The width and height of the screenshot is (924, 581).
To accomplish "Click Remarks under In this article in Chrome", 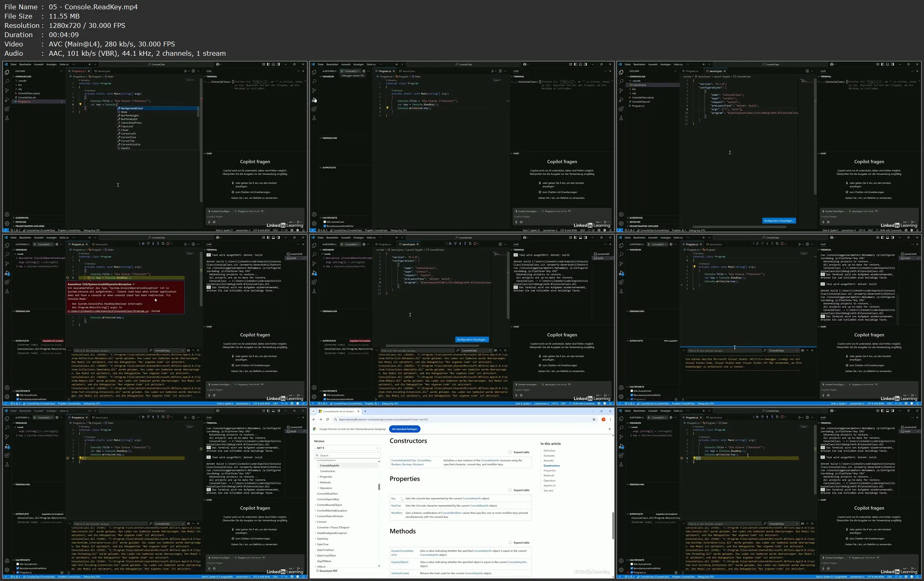I will tap(548, 461).
